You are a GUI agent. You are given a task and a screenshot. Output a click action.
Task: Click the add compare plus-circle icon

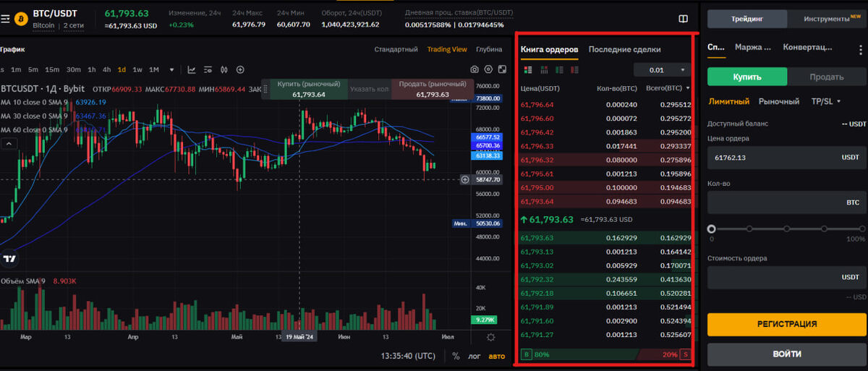pos(240,69)
